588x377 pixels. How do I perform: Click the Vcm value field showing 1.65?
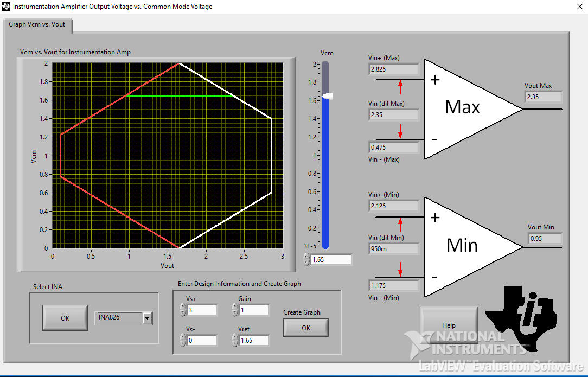331,260
